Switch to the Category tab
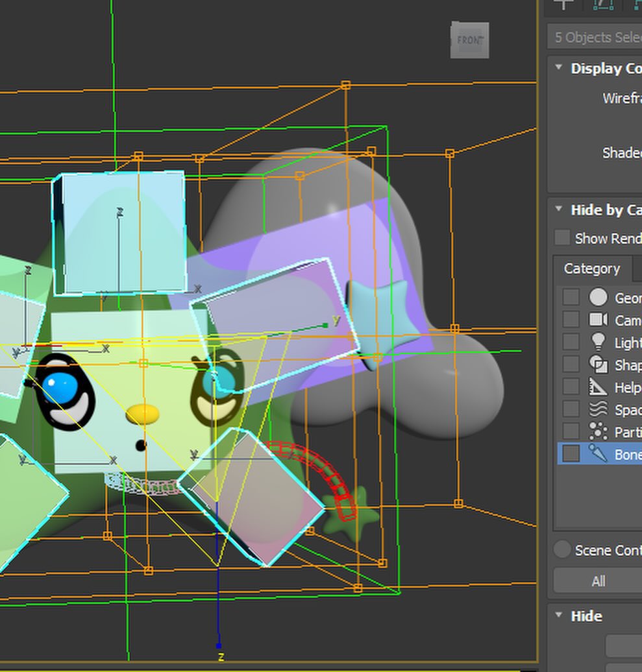Screen dimensions: 642x672 592,269
